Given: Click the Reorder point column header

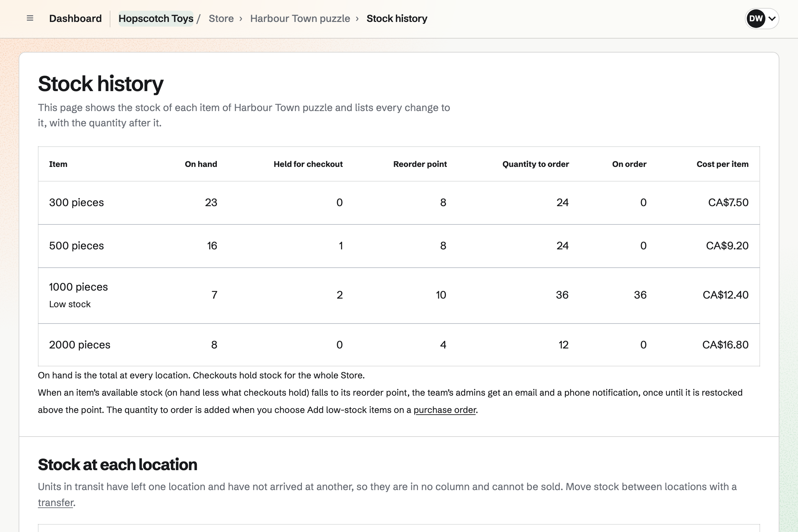Looking at the screenshot, I should [x=420, y=164].
